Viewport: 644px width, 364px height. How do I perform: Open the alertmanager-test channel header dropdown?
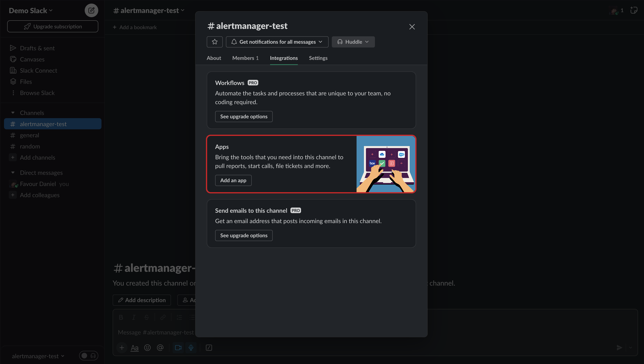149,11
